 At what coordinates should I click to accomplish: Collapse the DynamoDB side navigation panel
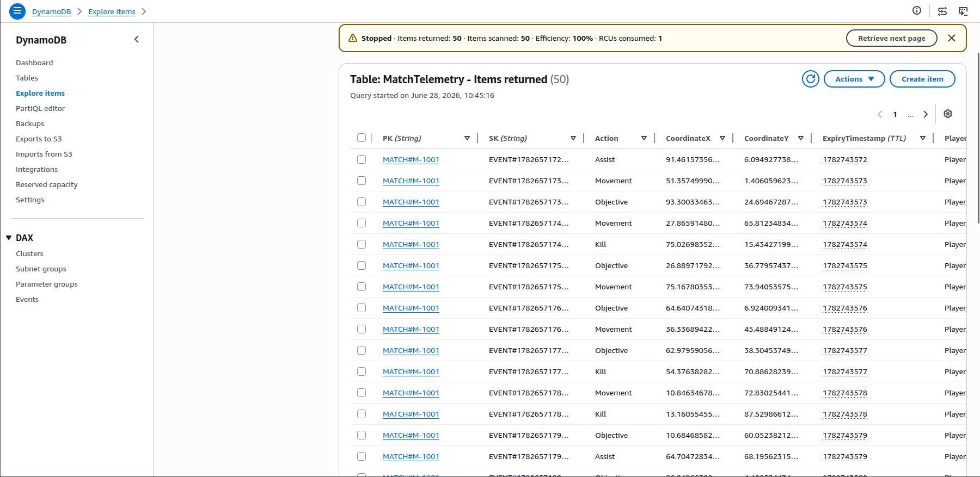(x=137, y=39)
